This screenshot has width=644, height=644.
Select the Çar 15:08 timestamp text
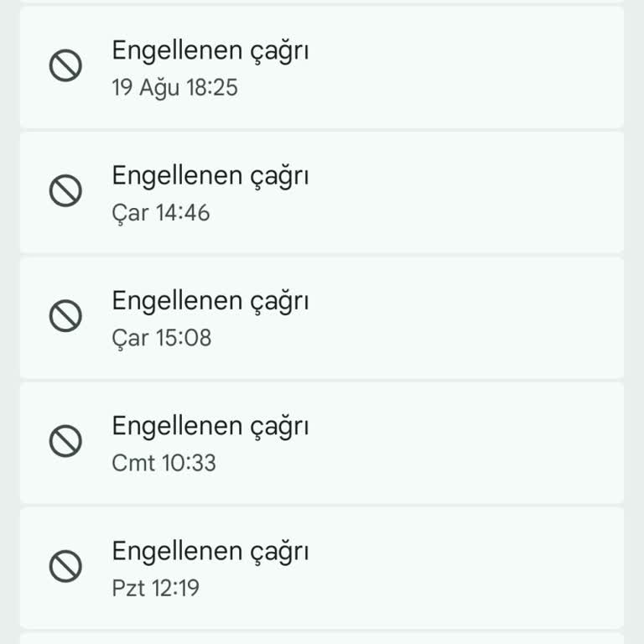click(161, 338)
